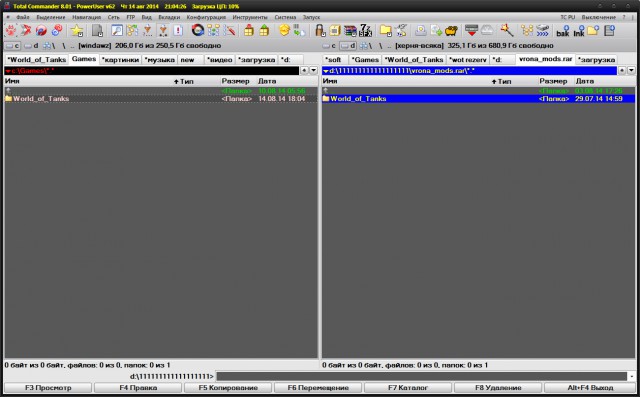Click the round black-red sync circle icon
Screen dimensions: 640x397
(198, 31)
